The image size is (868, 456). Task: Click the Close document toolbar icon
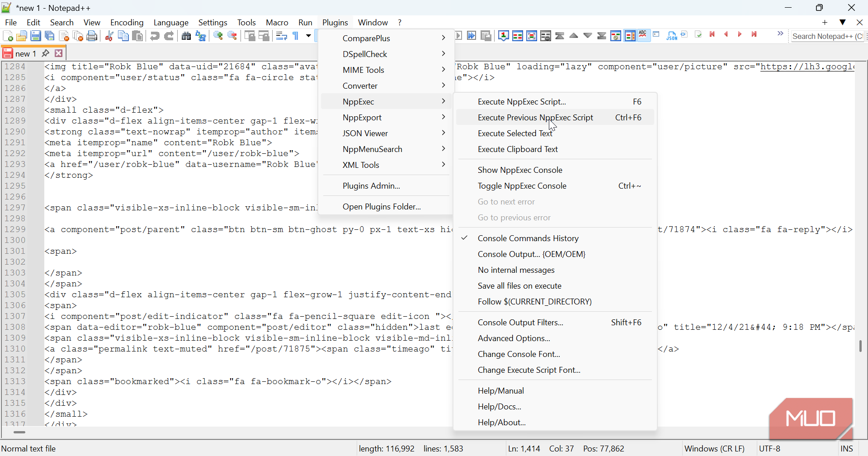(x=64, y=36)
